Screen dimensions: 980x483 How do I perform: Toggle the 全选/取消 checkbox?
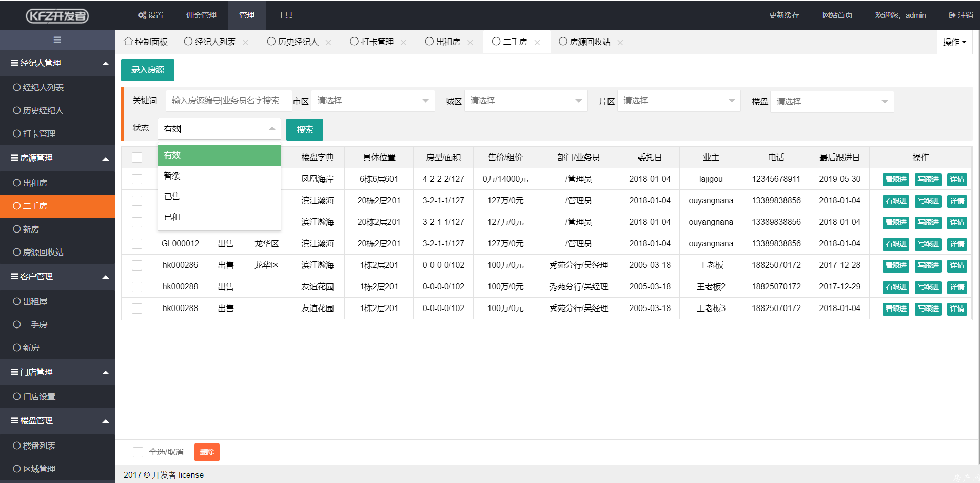[138, 452]
